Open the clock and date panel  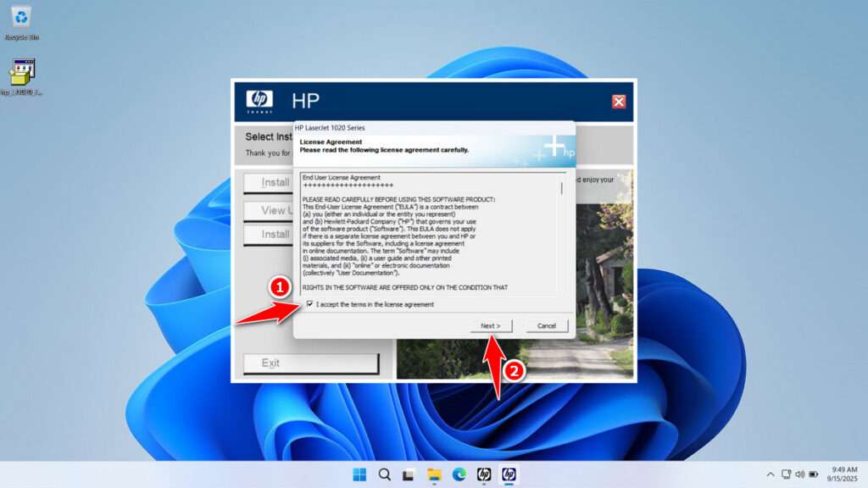click(x=842, y=474)
